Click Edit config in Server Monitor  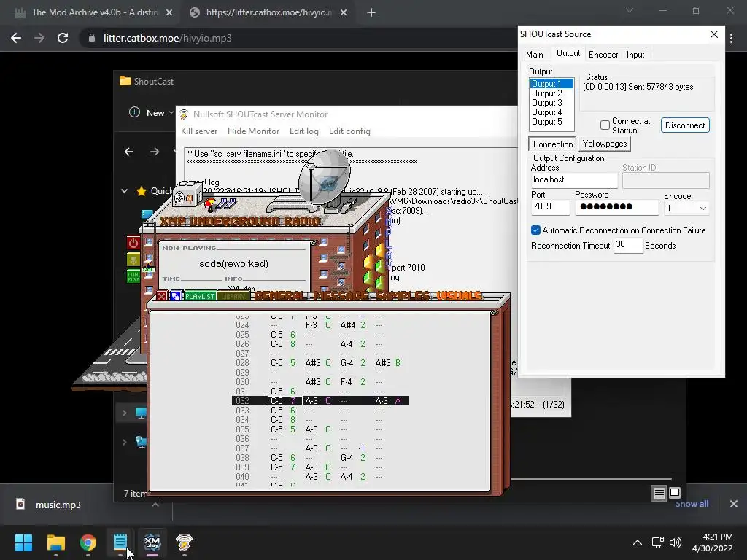349,131
